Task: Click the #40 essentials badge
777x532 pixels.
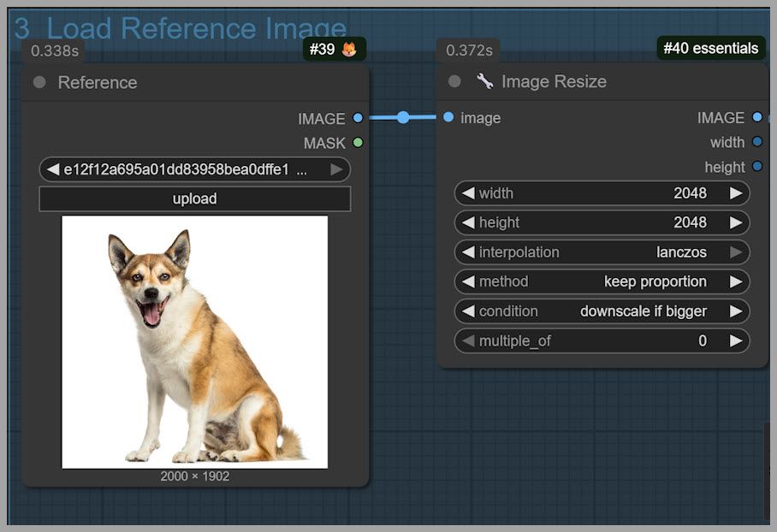Action: [710, 49]
